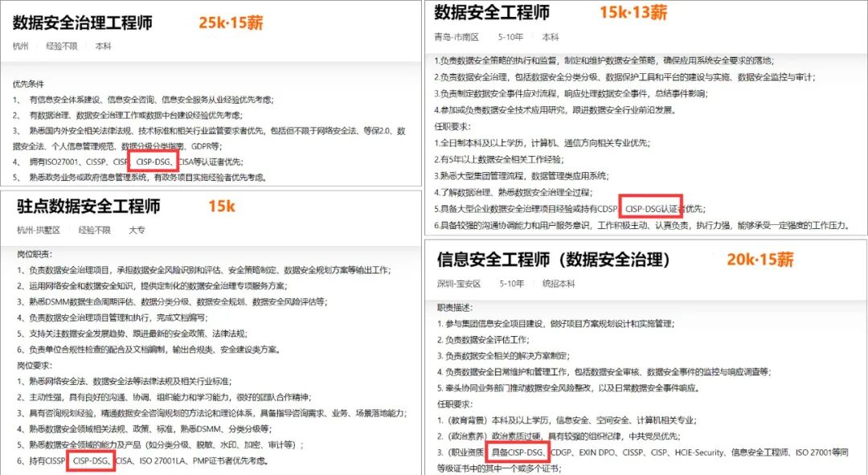Image resolution: width=868 pixels, height=475 pixels.
Task: Click the line "负责数据安全日常维护和管理工作…"
Action: click(604, 372)
